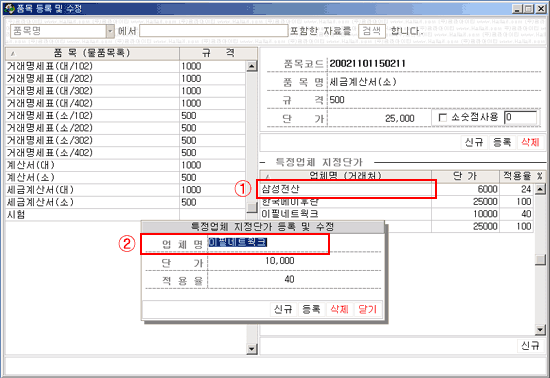Click the 품목명 field 세금계산서(소)
The width and height of the screenshot is (550, 378).
point(434,82)
